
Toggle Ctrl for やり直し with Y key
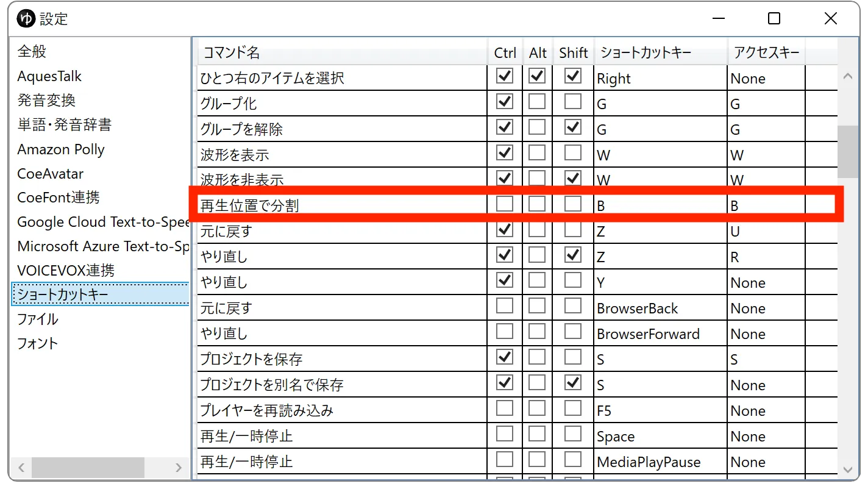505,280
